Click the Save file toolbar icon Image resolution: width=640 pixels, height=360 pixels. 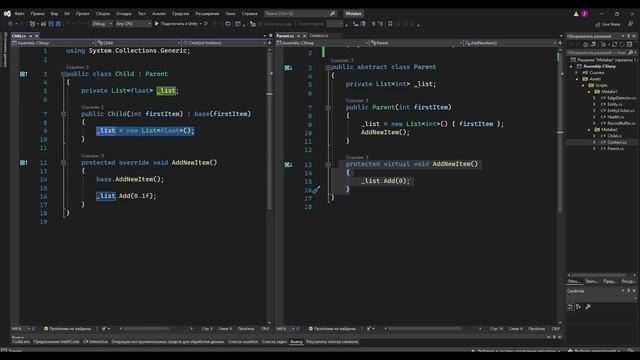pyautogui.click(x=51, y=24)
